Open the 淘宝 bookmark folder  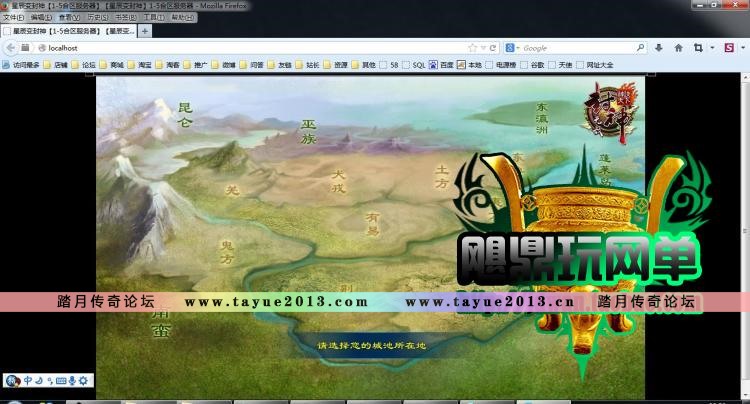point(140,65)
